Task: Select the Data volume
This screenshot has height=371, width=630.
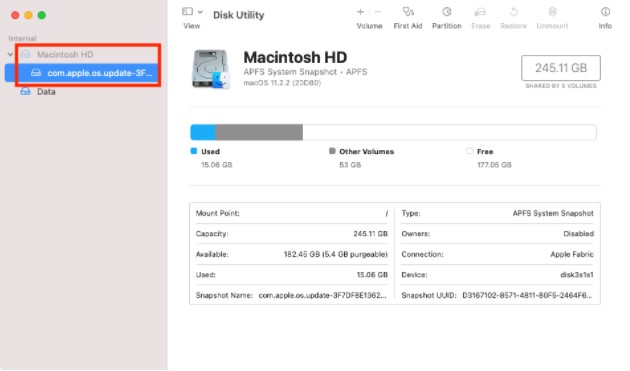Action: point(46,92)
